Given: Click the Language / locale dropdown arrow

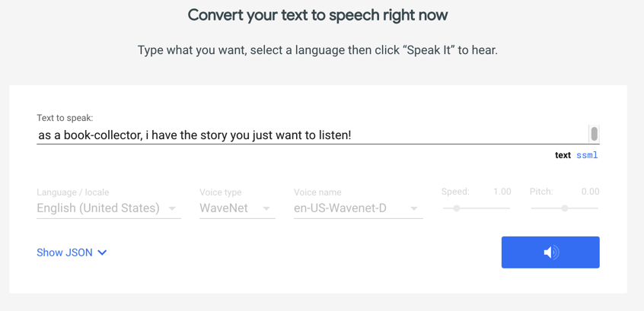Looking at the screenshot, I should [173, 208].
